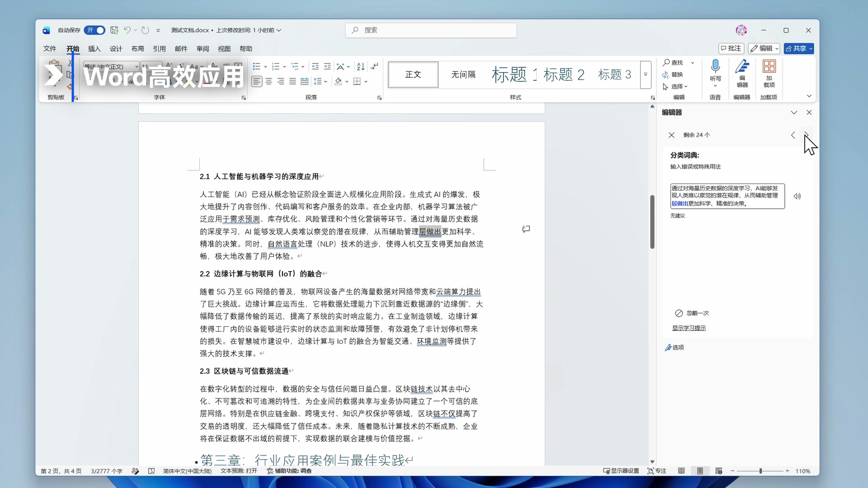Click the 编辑器 editor ribbon icon
Screen dimensions: 868x488
(742, 66)
